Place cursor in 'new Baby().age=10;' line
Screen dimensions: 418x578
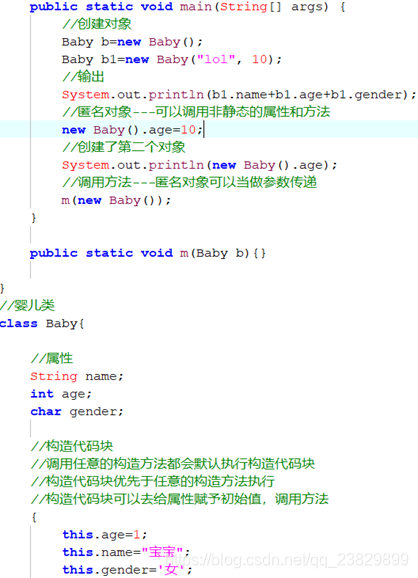132,130
